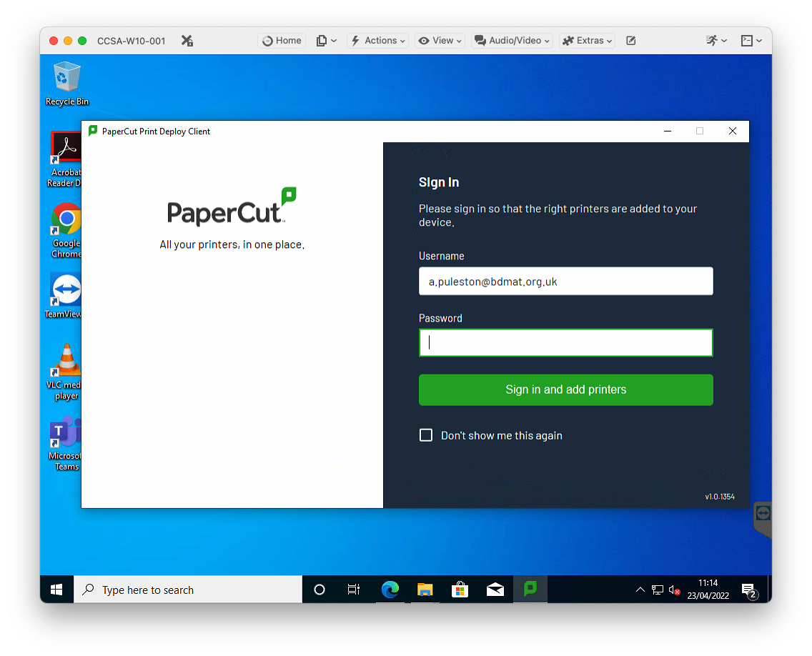
Task: Open the notification center icon
Action: (x=749, y=590)
